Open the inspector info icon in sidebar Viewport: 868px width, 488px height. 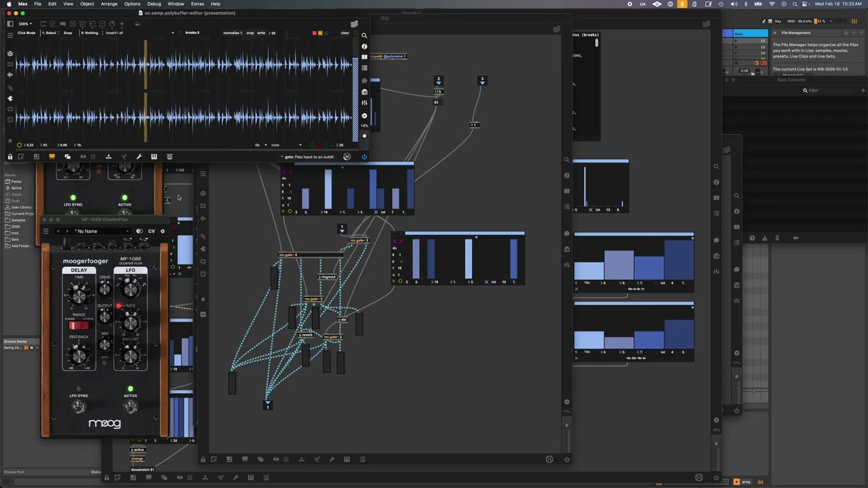coord(364,46)
